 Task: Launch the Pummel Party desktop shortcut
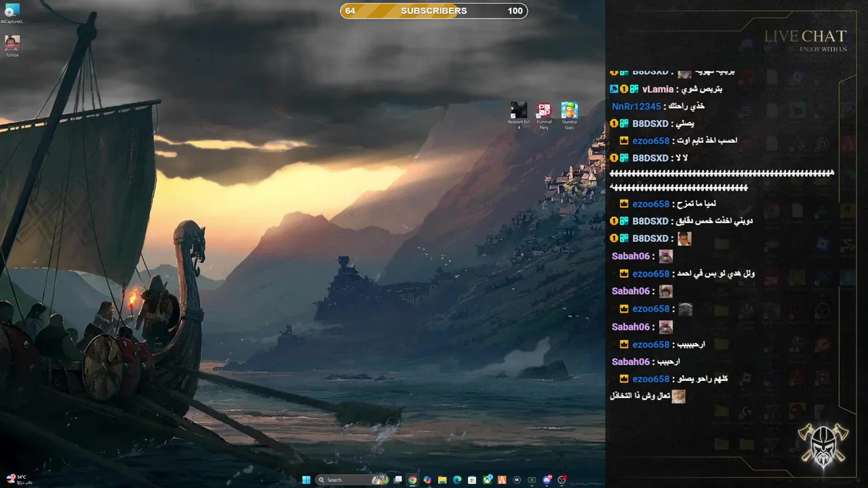tap(544, 115)
